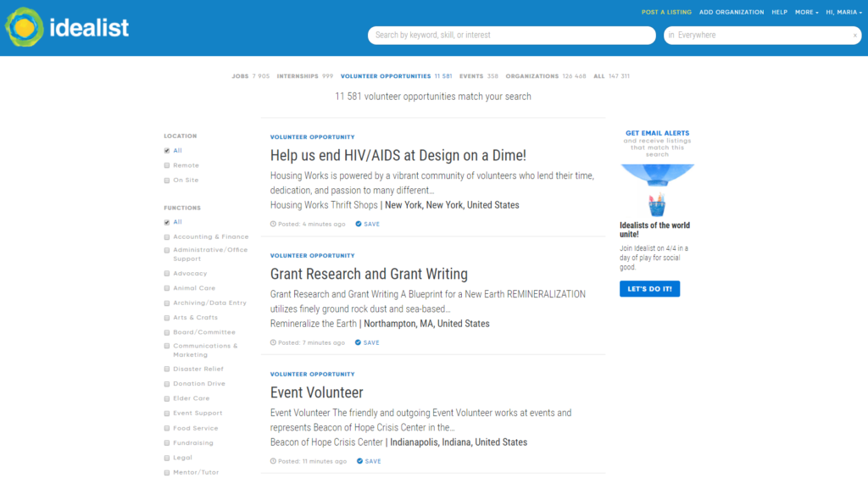Click the save checkmark icon for the Grant Research listing
This screenshot has height=478, width=868.
[x=358, y=342]
